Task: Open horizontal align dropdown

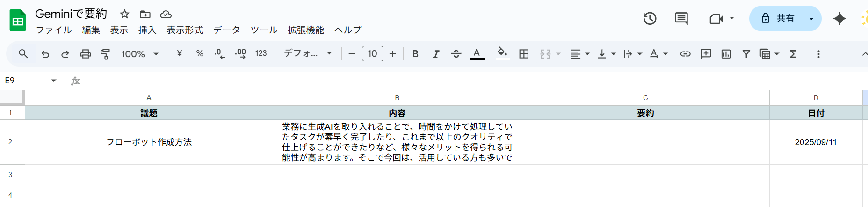Action: (x=580, y=54)
